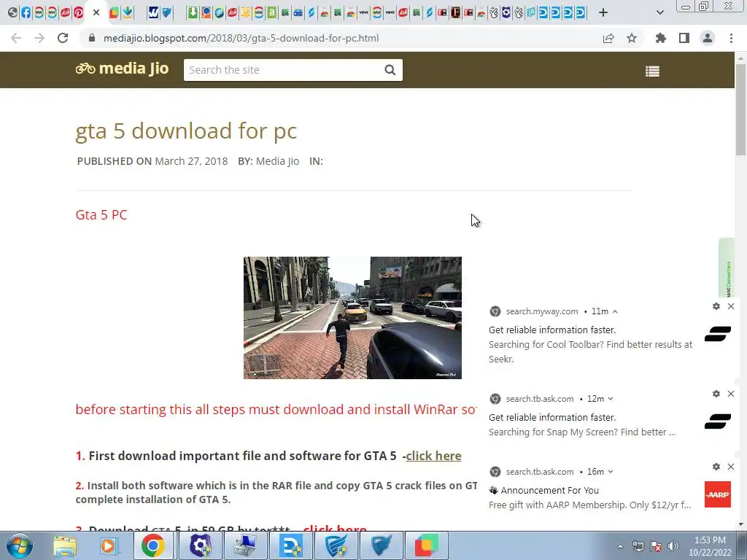Open a new browser tab
747x560 pixels.
[603, 13]
